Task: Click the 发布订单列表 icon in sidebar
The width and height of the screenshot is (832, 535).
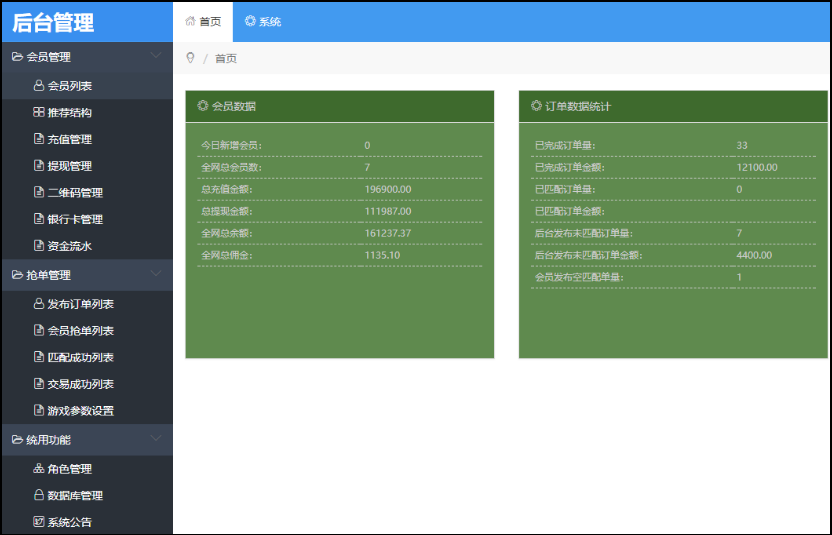Action: pyautogui.click(x=39, y=304)
